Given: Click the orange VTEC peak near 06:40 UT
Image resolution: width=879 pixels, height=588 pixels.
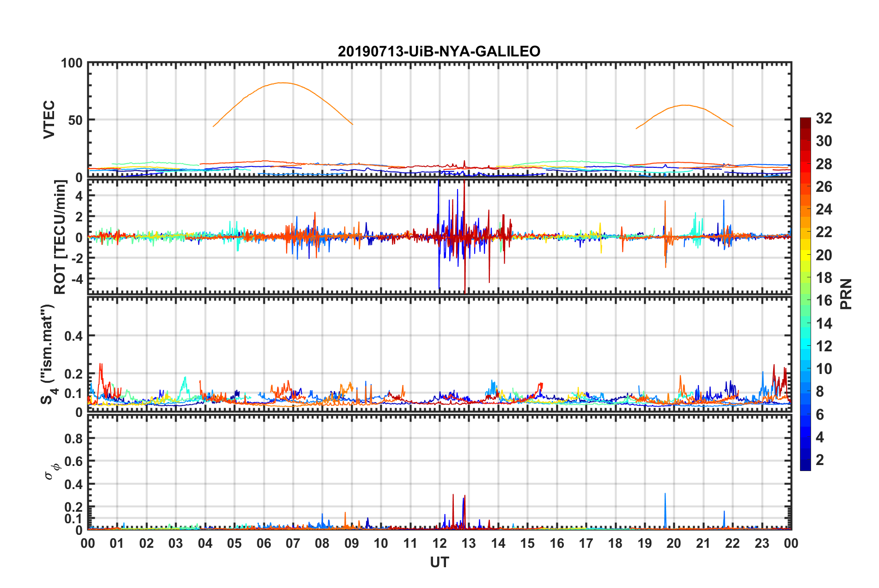Looking at the screenshot, I should pos(282,83).
